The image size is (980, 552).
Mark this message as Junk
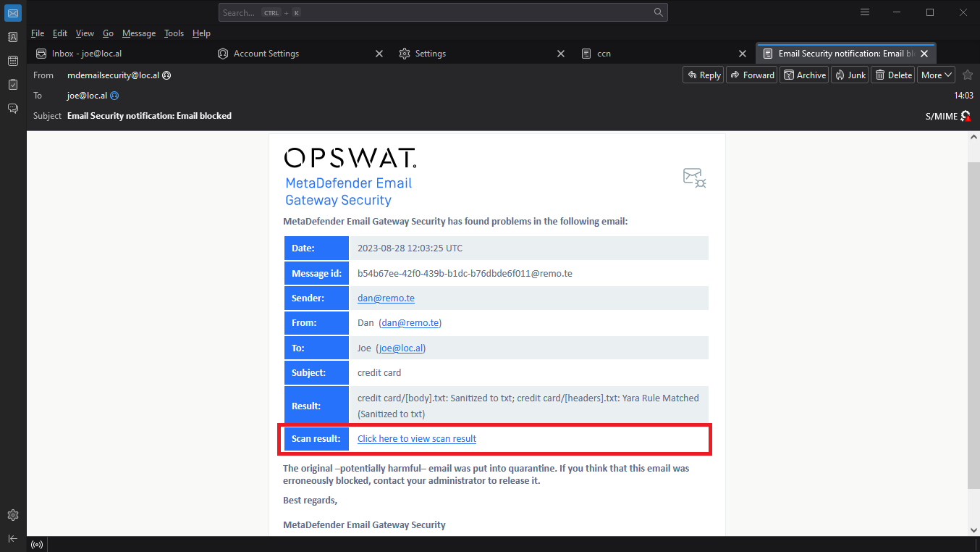click(x=850, y=75)
